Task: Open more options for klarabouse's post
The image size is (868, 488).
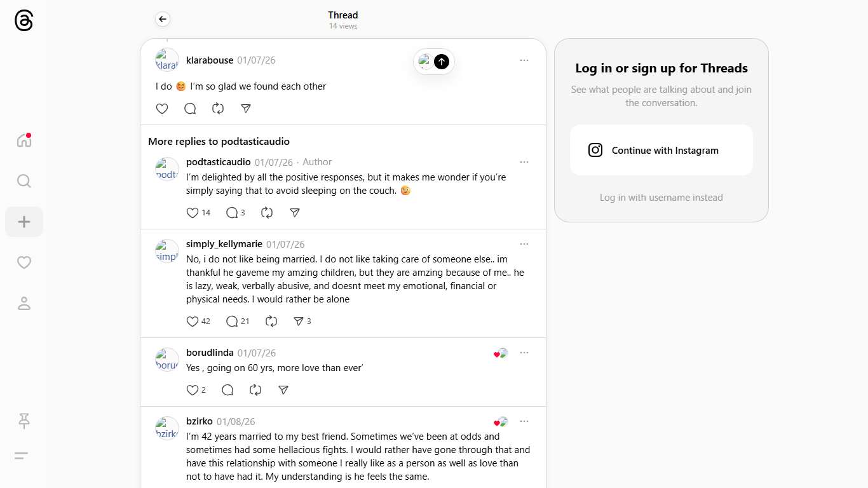Action: pos(524,60)
